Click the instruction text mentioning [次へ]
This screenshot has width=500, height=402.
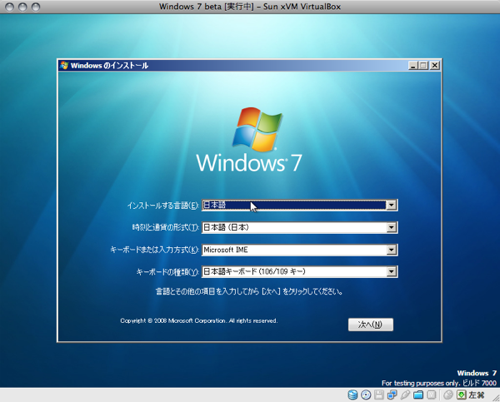249,292
